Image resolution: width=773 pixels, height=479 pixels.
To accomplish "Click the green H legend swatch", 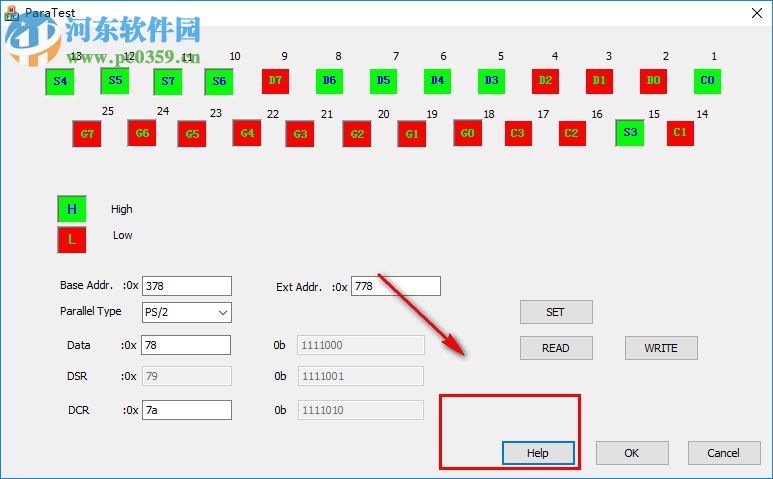I will pyautogui.click(x=72, y=209).
